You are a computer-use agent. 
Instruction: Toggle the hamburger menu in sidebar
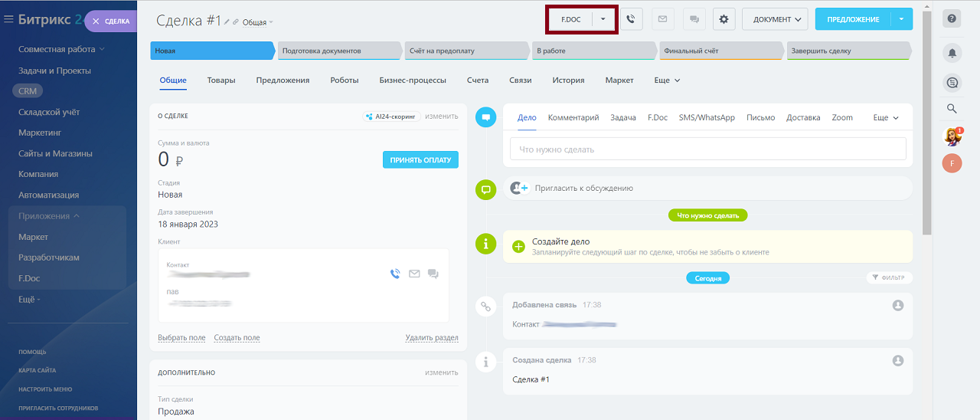point(8,19)
